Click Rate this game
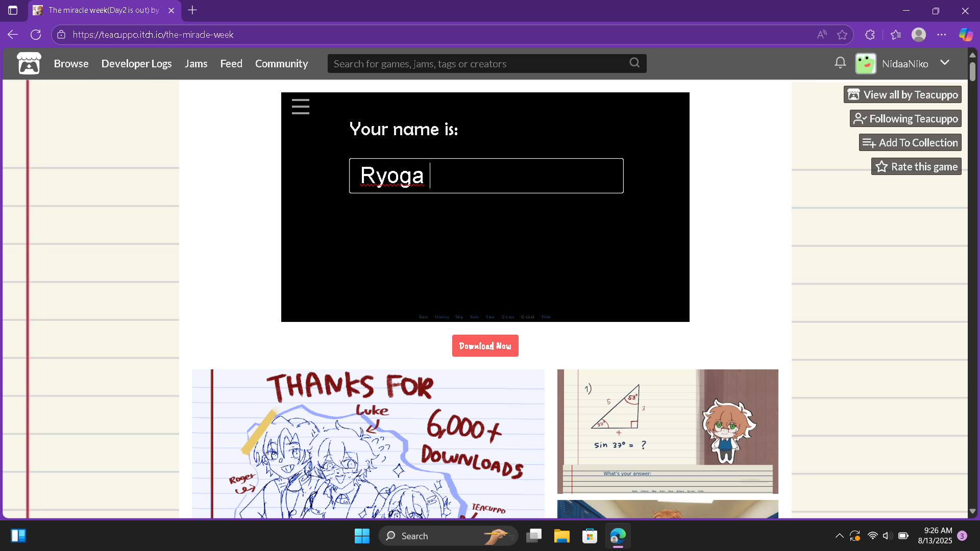980x551 pixels. tap(916, 167)
